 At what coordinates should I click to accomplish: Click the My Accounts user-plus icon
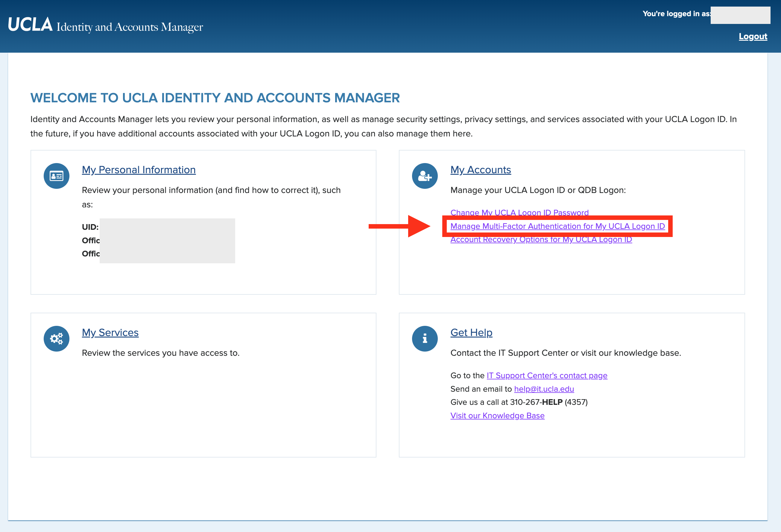(425, 176)
